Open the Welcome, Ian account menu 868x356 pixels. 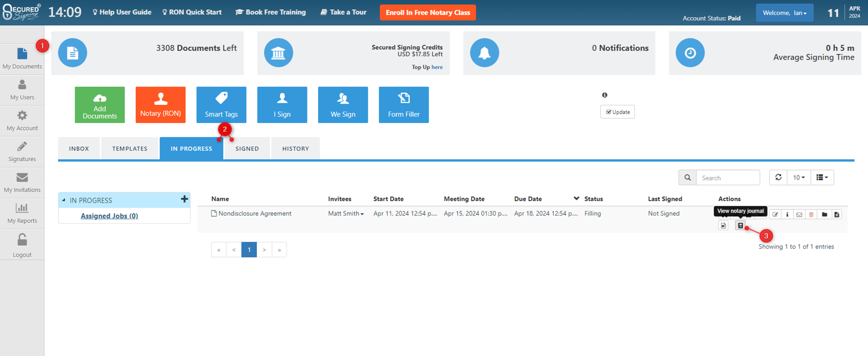click(x=784, y=13)
